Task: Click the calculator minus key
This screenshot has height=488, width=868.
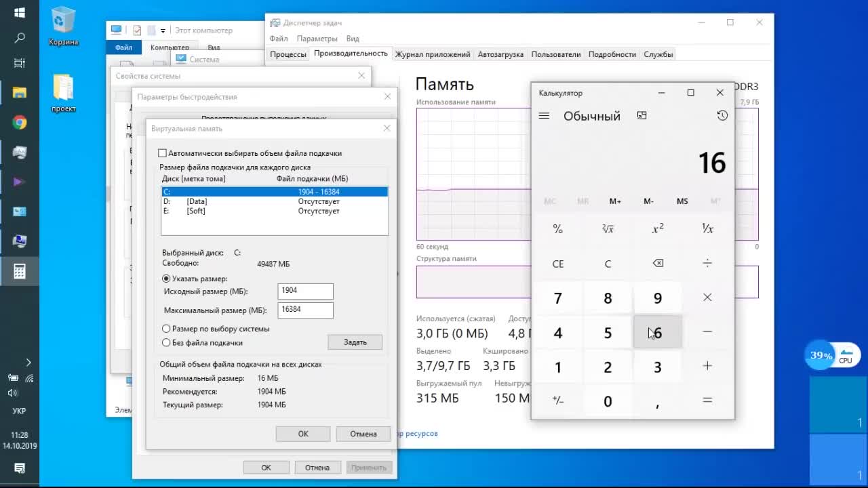Action: (x=707, y=332)
